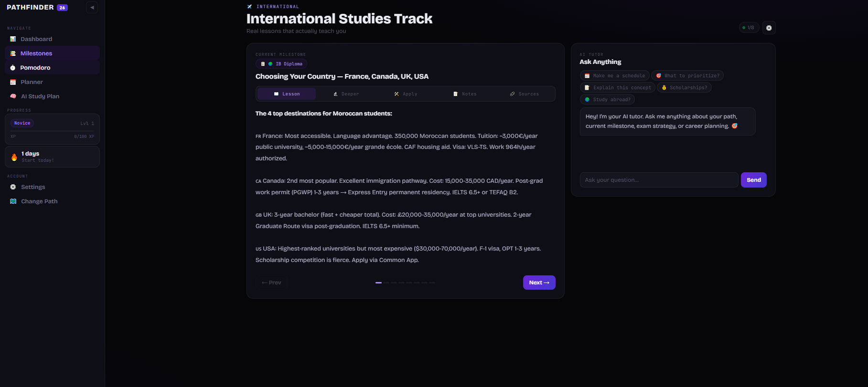Advance to next lesson page with Next

[x=539, y=282]
